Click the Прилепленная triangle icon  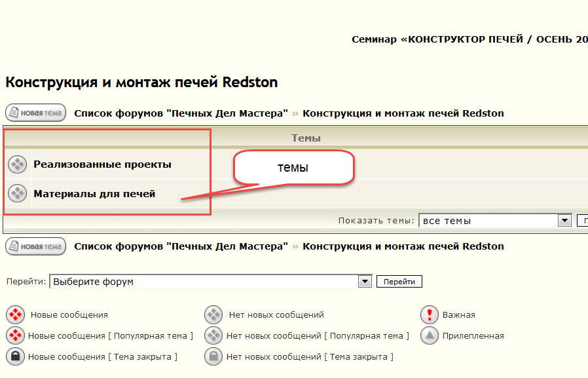pyautogui.click(x=429, y=336)
